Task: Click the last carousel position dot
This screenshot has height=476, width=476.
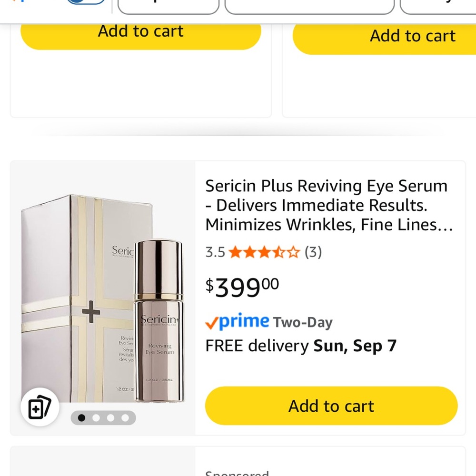Action: tap(125, 418)
